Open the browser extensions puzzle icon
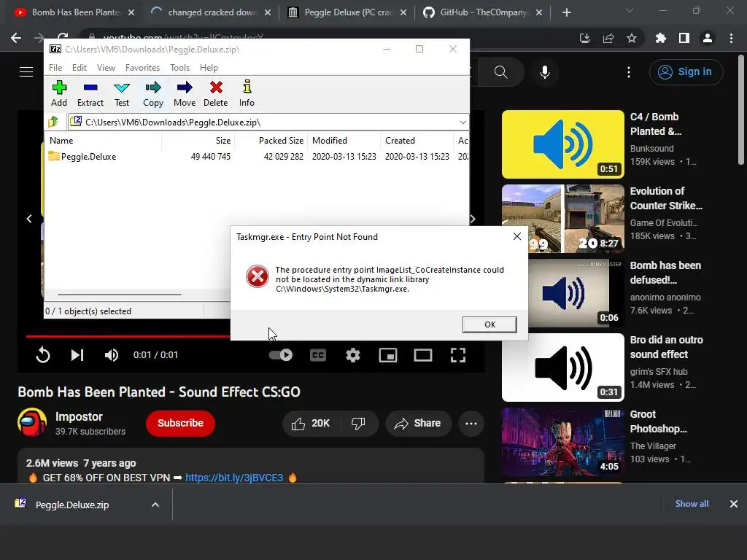 661,38
